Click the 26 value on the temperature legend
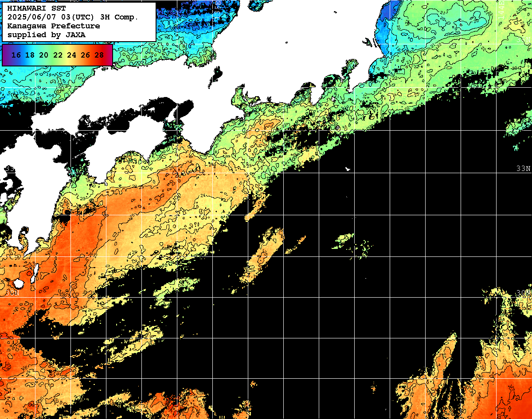The image size is (532, 419). coord(85,55)
